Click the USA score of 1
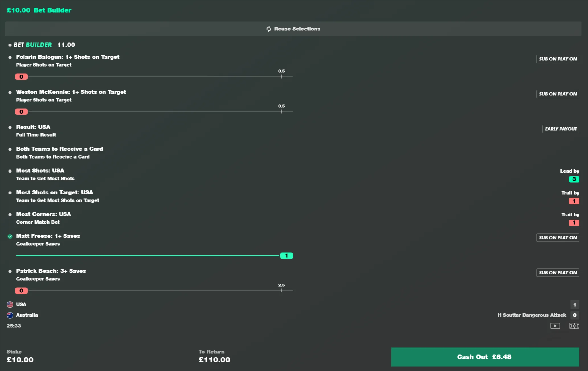Image resolution: width=588 pixels, height=371 pixels. [x=575, y=305]
